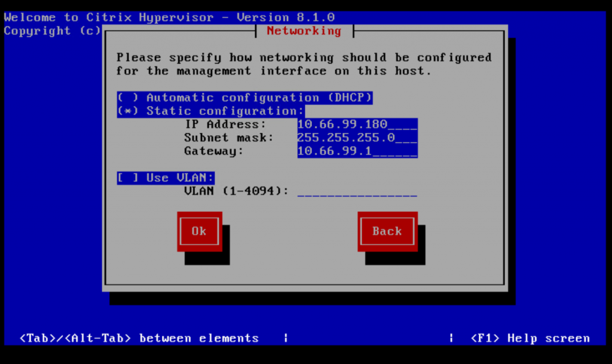The image size is (612, 364).
Task: Enable the Use VLAN checkbox
Action: tap(166, 178)
